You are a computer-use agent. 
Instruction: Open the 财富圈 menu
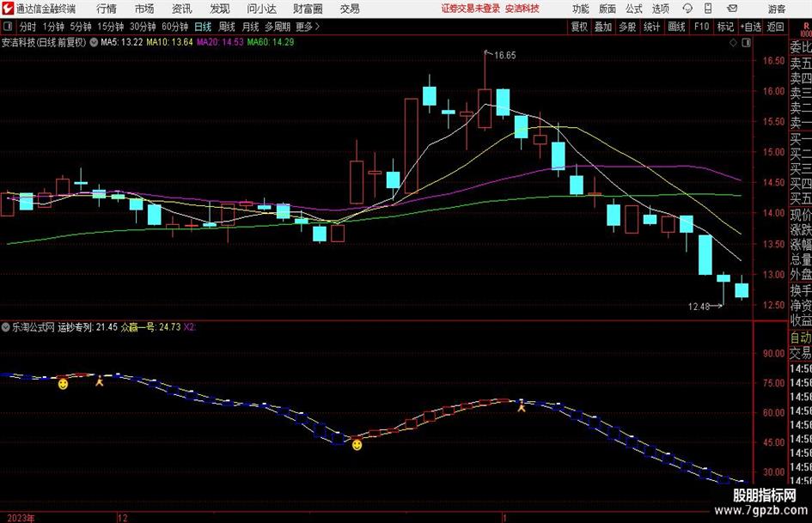(x=308, y=9)
